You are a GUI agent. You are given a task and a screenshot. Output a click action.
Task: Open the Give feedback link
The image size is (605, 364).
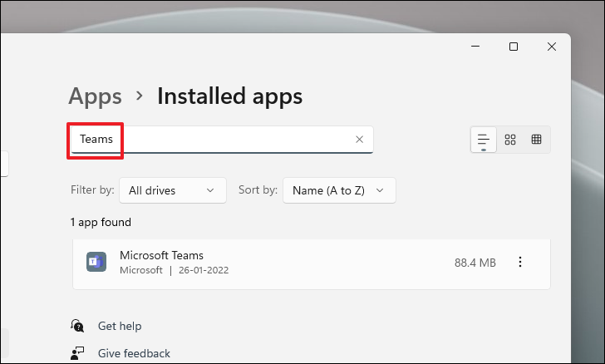pos(134,353)
